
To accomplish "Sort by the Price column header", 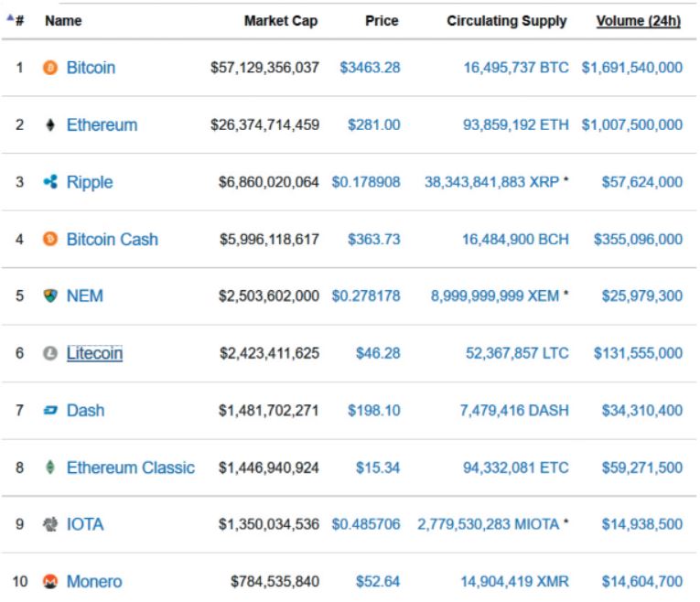I will coord(382,21).
